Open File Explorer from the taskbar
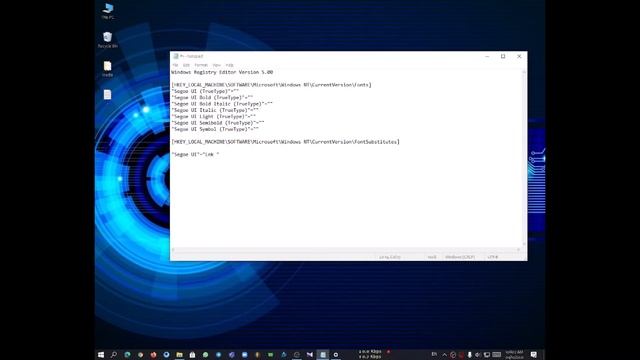The image size is (640, 360). tap(179, 355)
